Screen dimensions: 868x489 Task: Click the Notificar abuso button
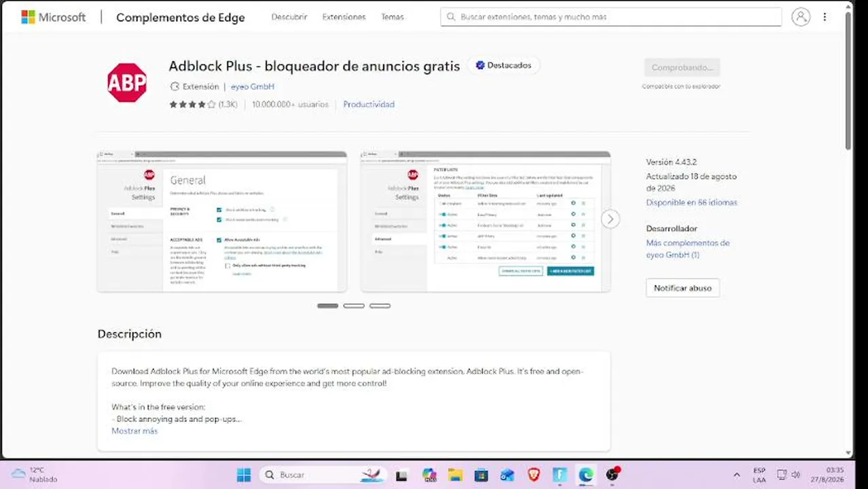(683, 288)
